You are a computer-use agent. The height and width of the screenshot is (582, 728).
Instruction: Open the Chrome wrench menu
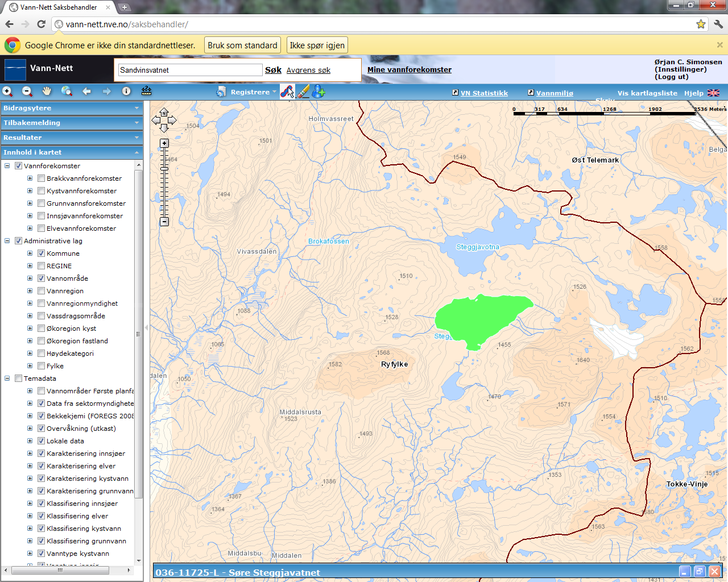click(x=718, y=24)
